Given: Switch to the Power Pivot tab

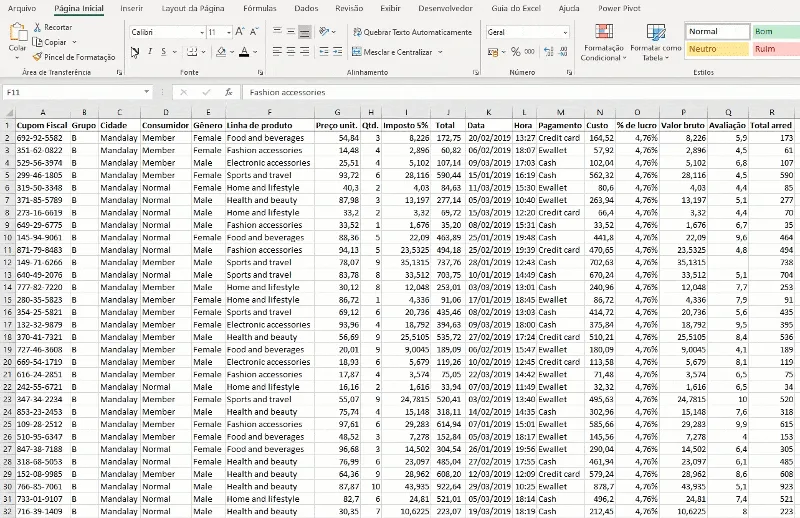Looking at the screenshot, I should click(x=619, y=8).
